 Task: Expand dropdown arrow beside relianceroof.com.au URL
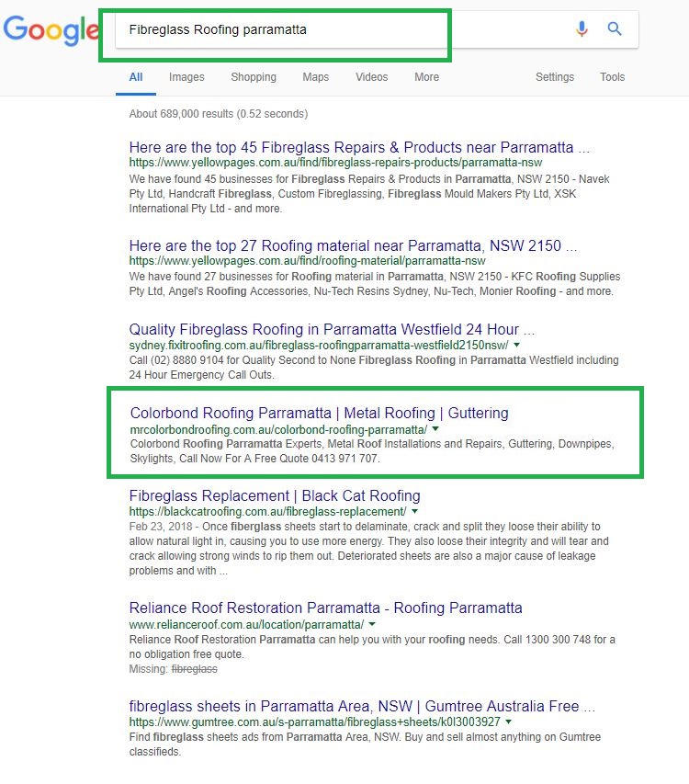[x=372, y=624]
